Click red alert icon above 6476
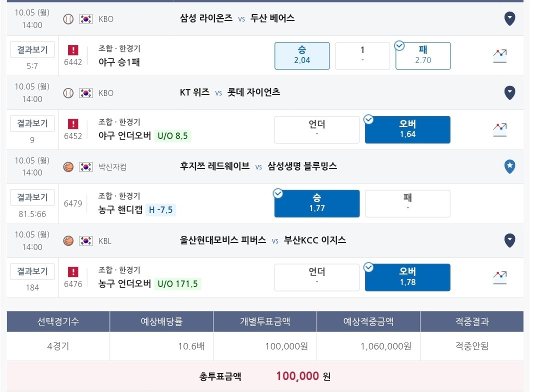The height and width of the screenshot is (392, 540). pos(73,272)
